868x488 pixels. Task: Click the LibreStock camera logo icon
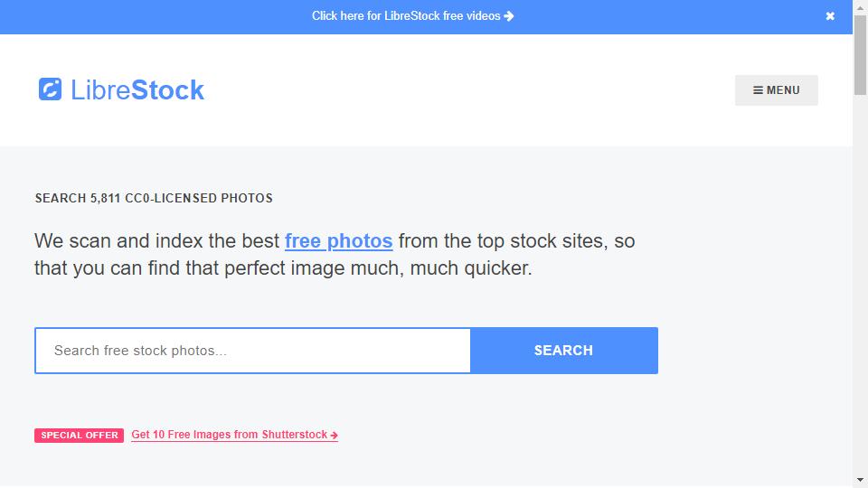(x=50, y=89)
